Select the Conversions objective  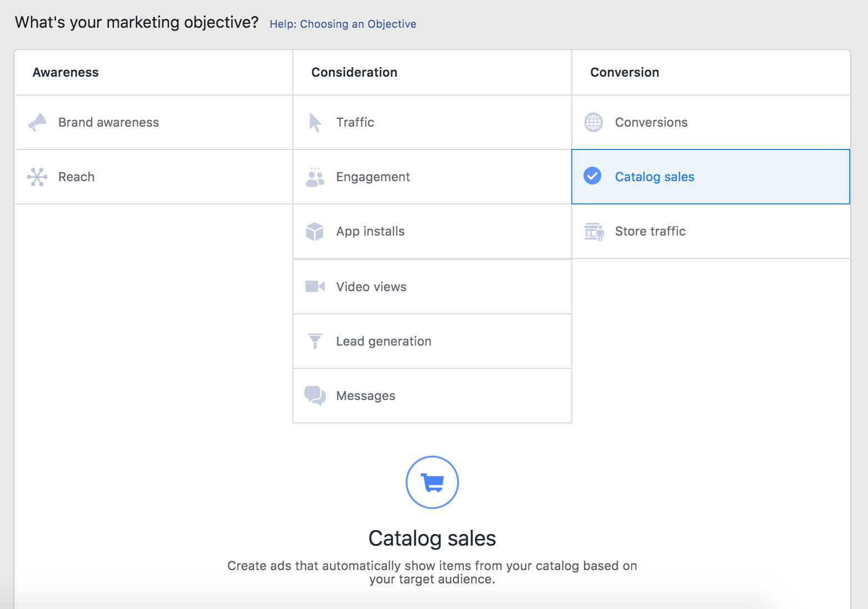point(651,122)
